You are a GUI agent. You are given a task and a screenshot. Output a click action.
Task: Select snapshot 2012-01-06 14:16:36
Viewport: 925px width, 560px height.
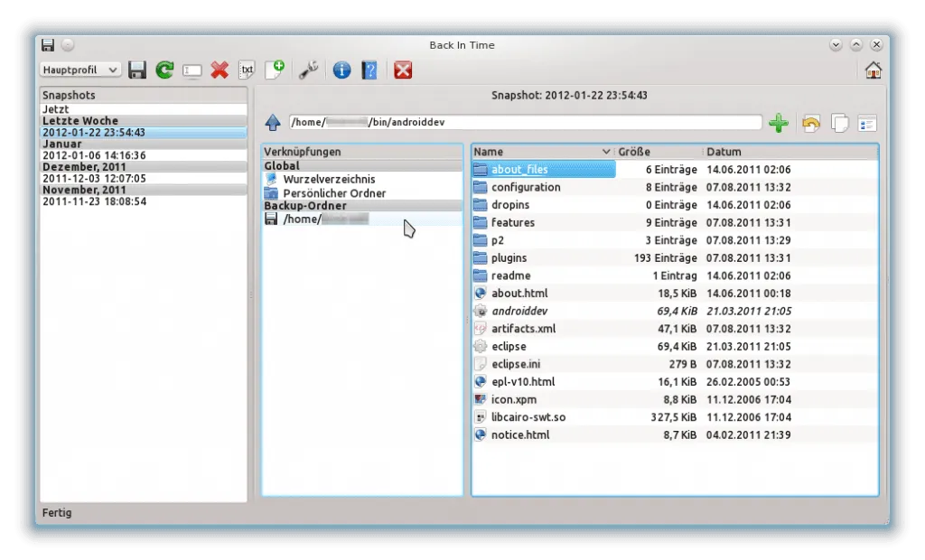[94, 155]
